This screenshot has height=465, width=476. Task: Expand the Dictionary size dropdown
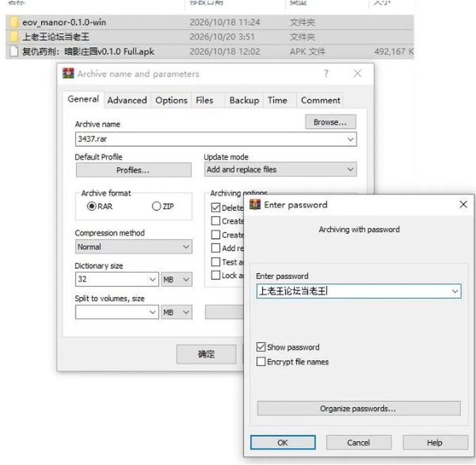(117, 279)
